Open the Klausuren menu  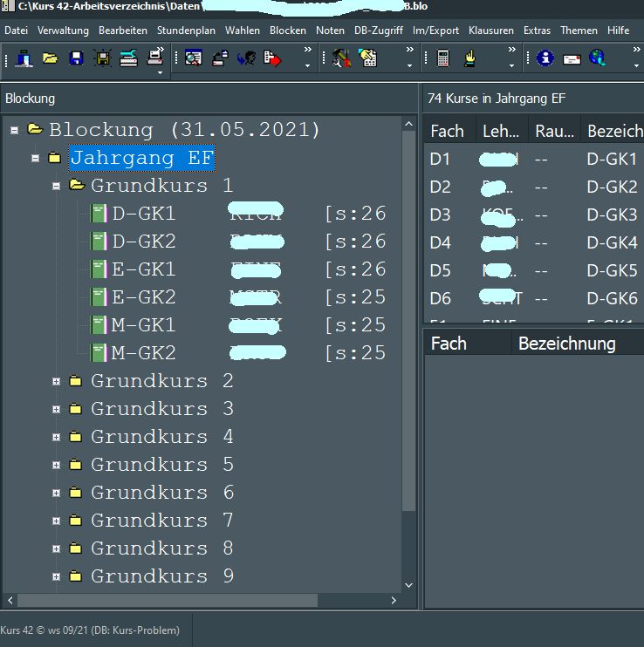pos(490,31)
